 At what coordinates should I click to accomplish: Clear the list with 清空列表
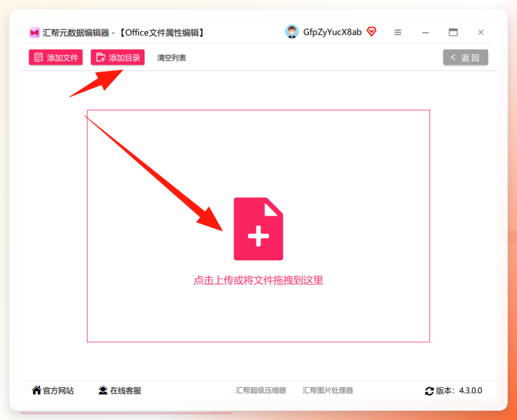click(x=171, y=58)
